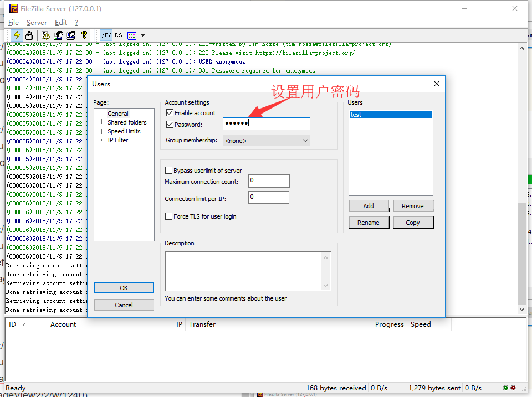532x397 pixels.
Task: Toggle the server active lightning icon
Action: (17, 35)
